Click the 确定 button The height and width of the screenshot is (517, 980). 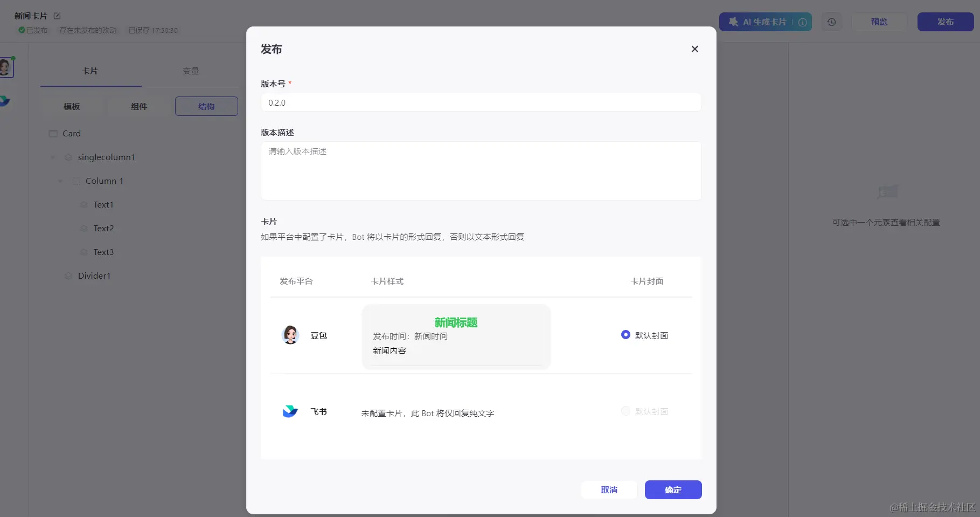coord(673,490)
